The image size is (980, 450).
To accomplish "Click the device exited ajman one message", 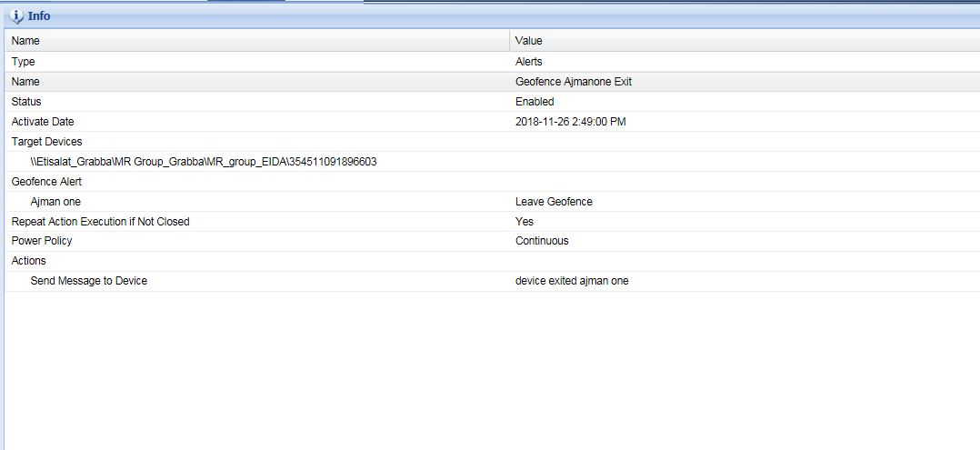I will (571, 281).
